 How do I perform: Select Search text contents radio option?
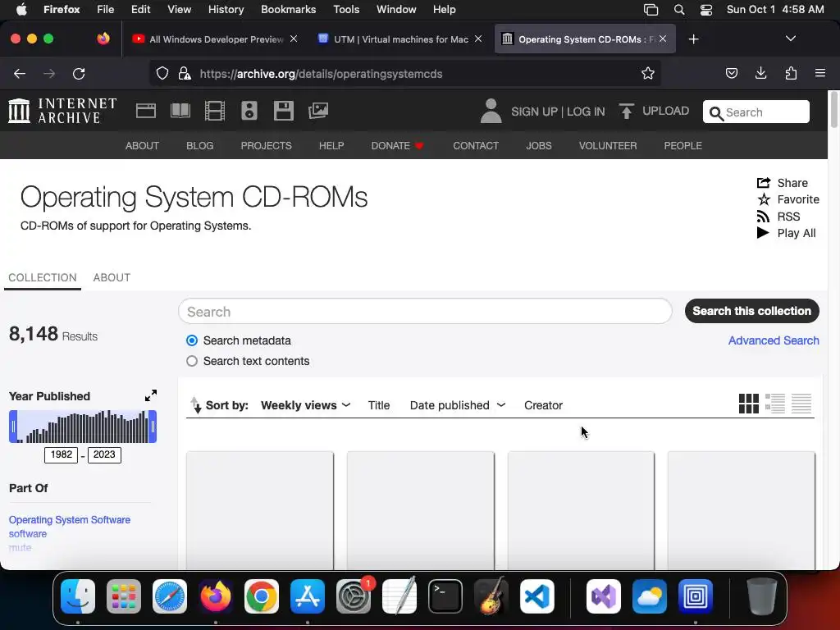pyautogui.click(x=192, y=361)
